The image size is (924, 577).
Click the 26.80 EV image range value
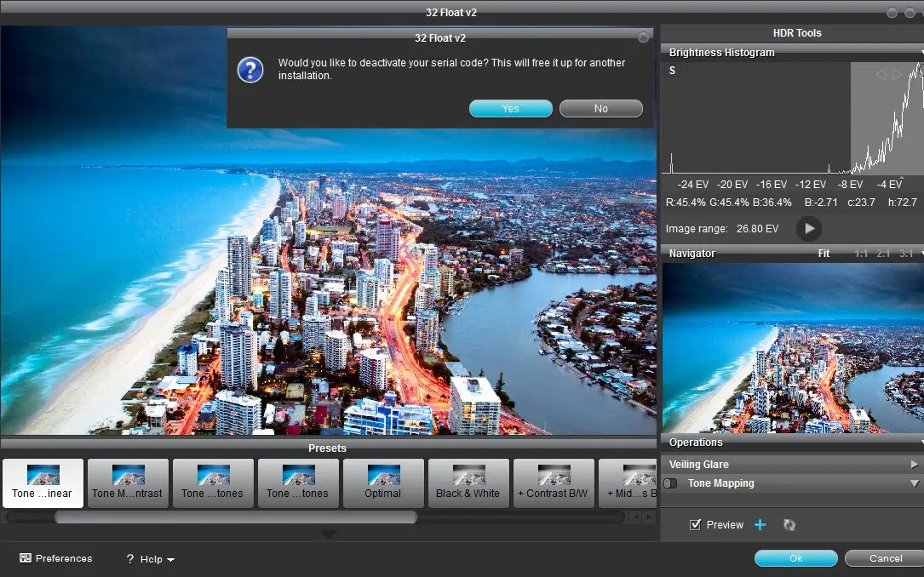757,228
